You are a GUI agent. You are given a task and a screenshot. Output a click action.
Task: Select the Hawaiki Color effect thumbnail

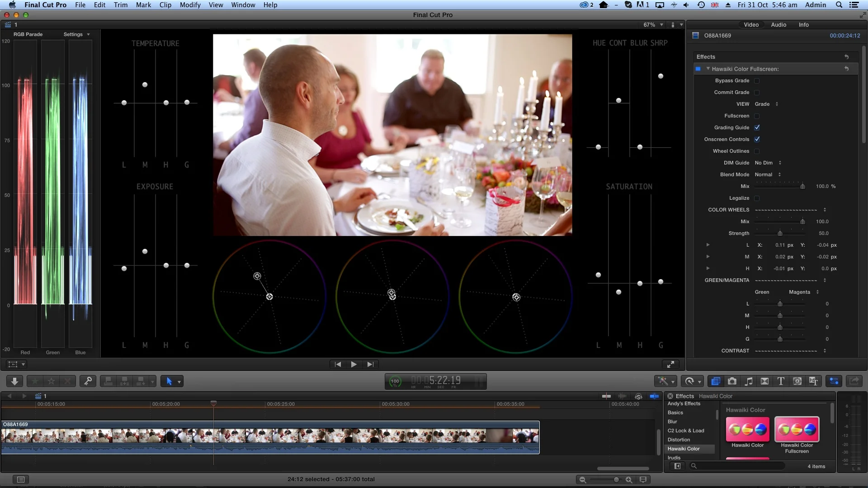pyautogui.click(x=748, y=429)
